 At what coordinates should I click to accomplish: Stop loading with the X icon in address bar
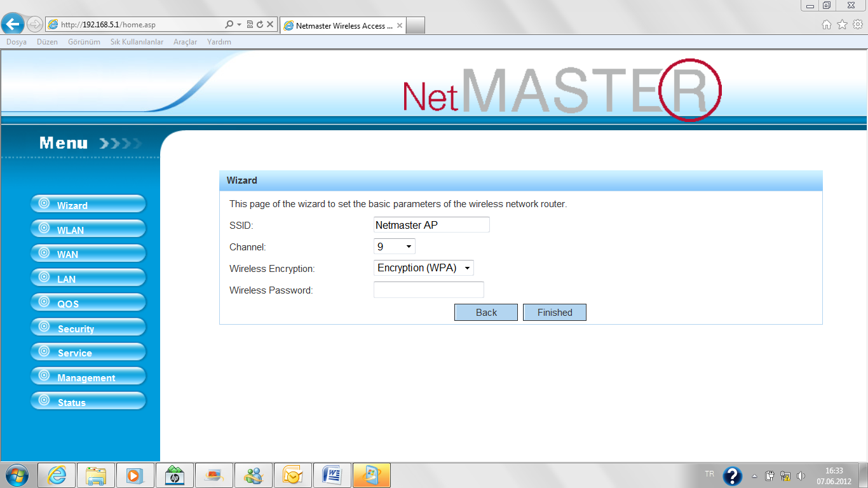[270, 25]
